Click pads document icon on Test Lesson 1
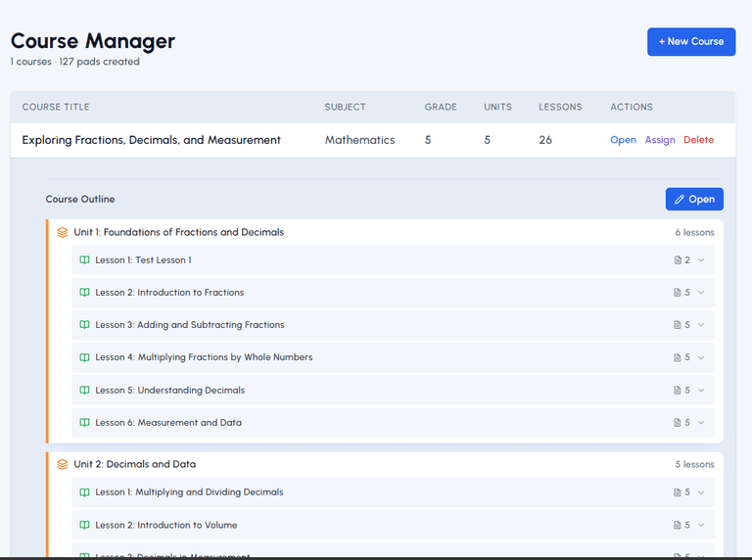 pos(678,259)
